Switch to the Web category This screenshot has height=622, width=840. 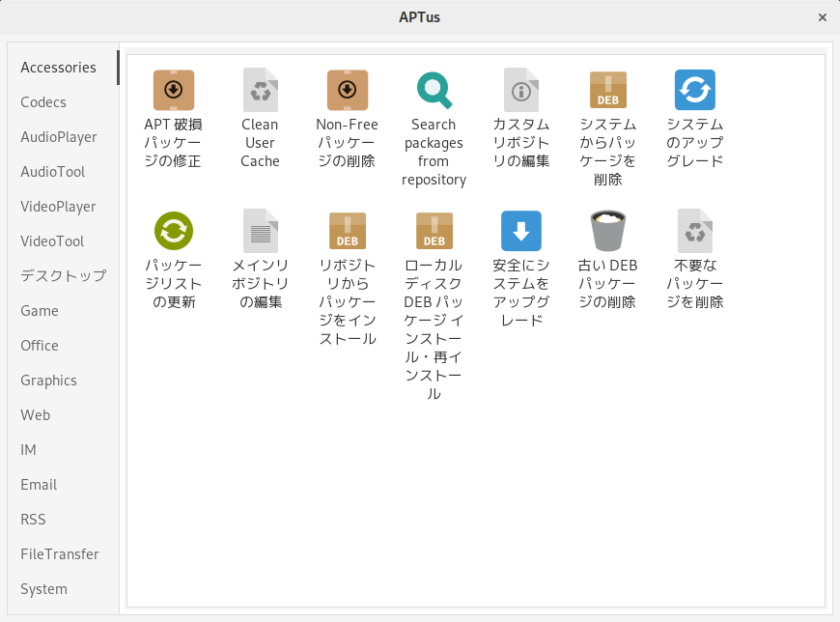[63, 415]
